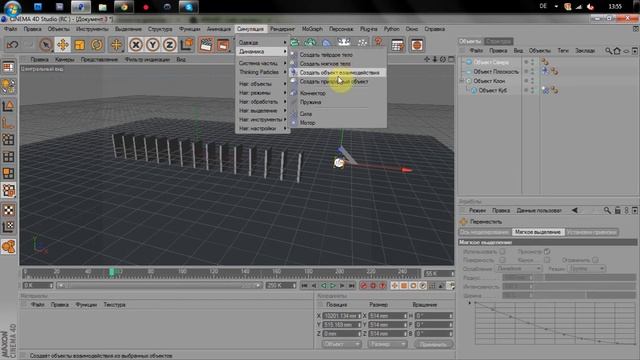Toggle the Использовать checkbox

pyautogui.click(x=502, y=252)
